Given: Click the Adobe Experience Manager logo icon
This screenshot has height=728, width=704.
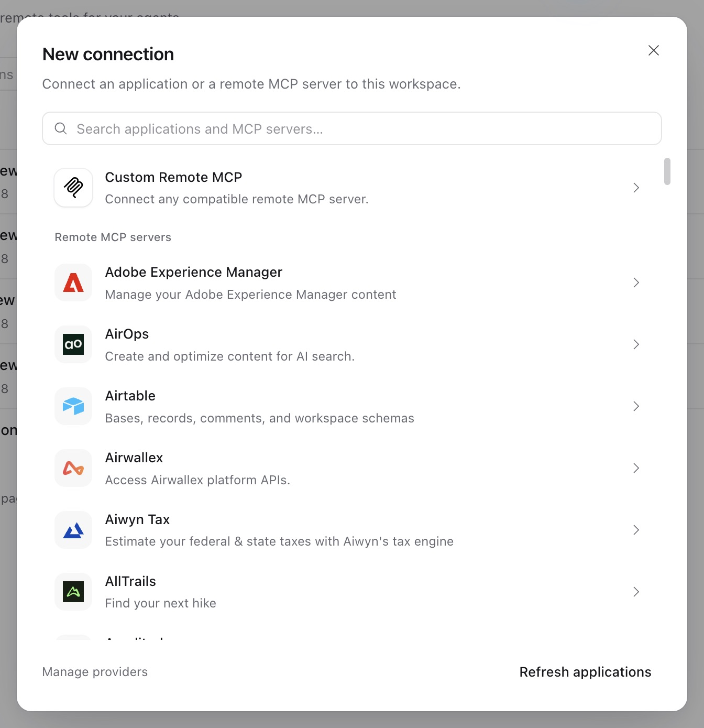Looking at the screenshot, I should coord(73,282).
